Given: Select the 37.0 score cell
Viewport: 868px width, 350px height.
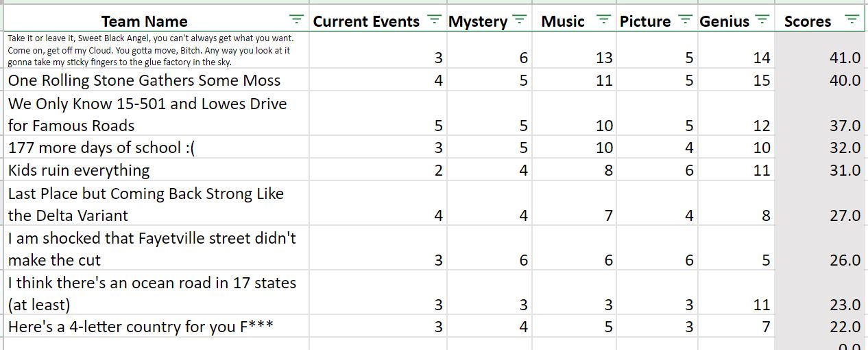Looking at the screenshot, I should tap(821, 114).
